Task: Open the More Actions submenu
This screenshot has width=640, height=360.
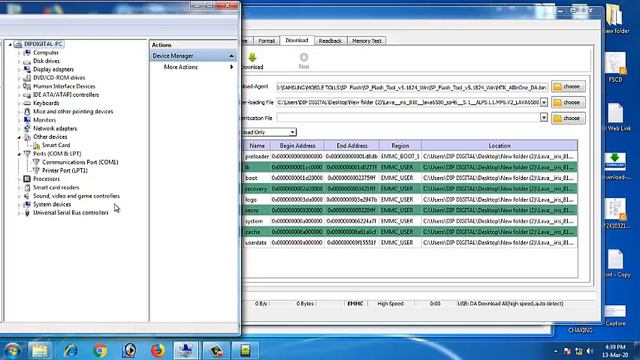Action: (x=194, y=67)
